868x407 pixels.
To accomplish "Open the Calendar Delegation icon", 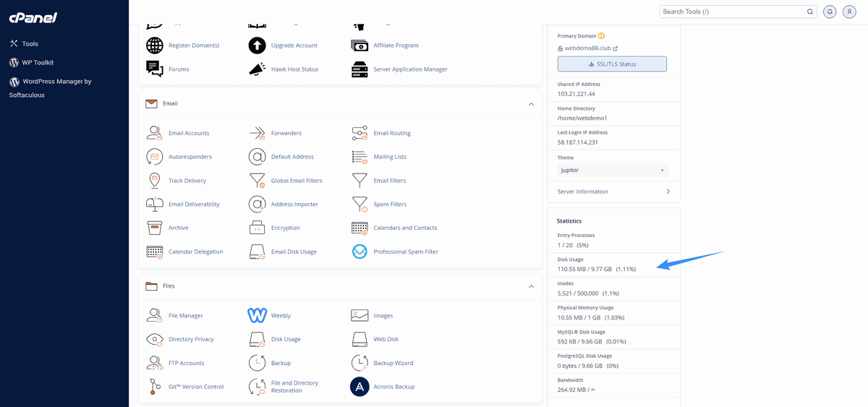I will [x=154, y=252].
